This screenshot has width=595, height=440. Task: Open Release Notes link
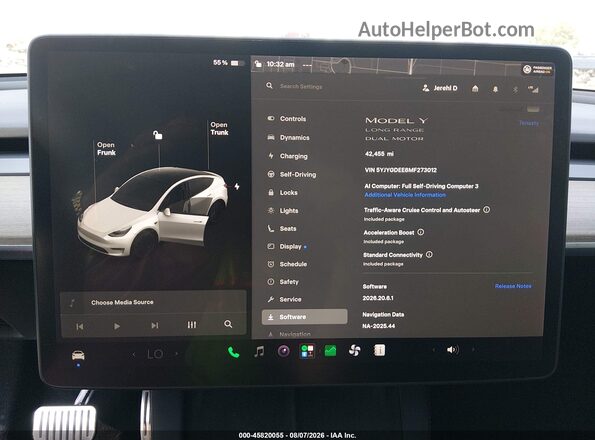pos(513,286)
